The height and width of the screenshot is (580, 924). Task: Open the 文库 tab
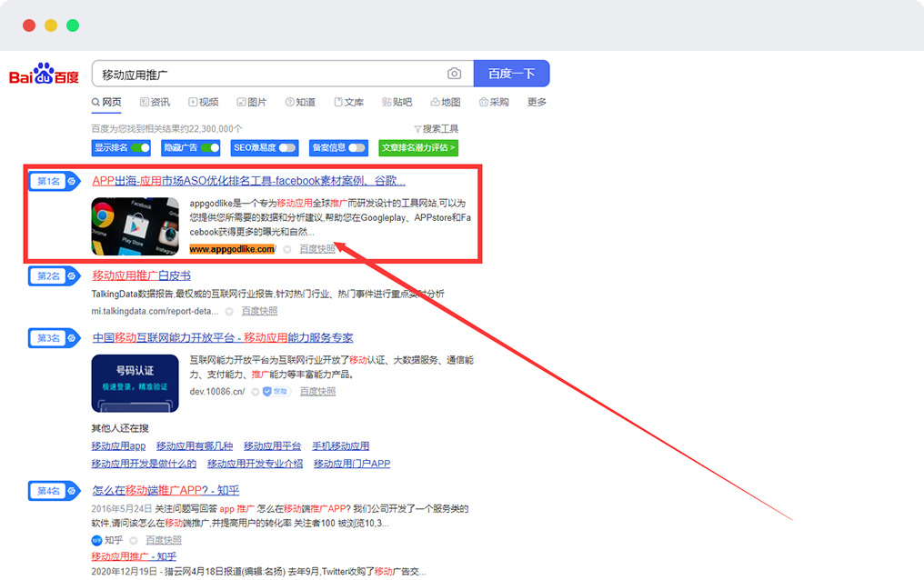[349, 103]
